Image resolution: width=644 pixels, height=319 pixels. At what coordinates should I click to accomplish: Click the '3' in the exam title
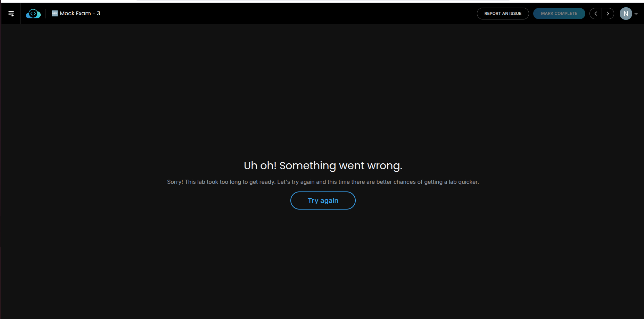click(99, 14)
